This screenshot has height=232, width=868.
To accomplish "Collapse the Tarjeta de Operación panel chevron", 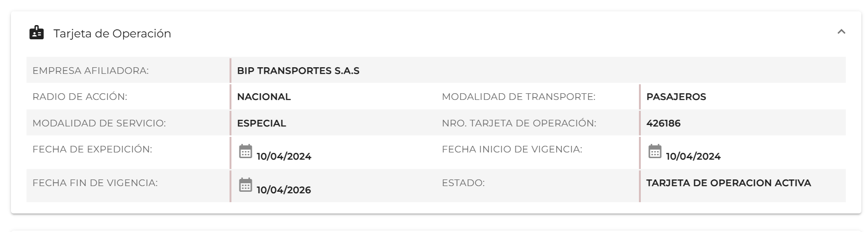I will click(x=841, y=32).
